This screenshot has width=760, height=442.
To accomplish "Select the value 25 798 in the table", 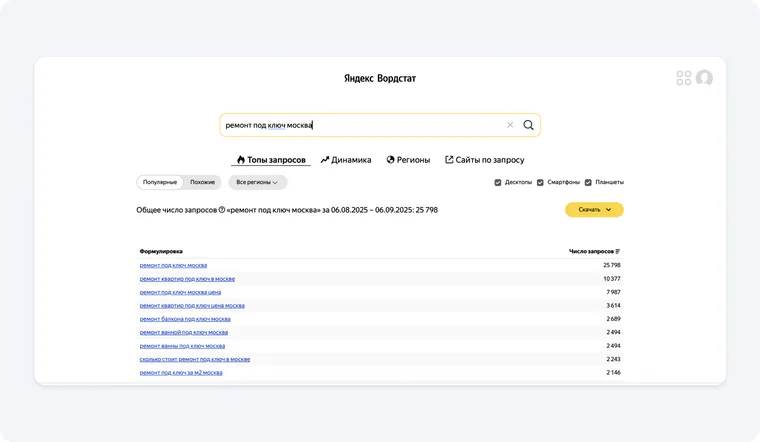I will [612, 266].
